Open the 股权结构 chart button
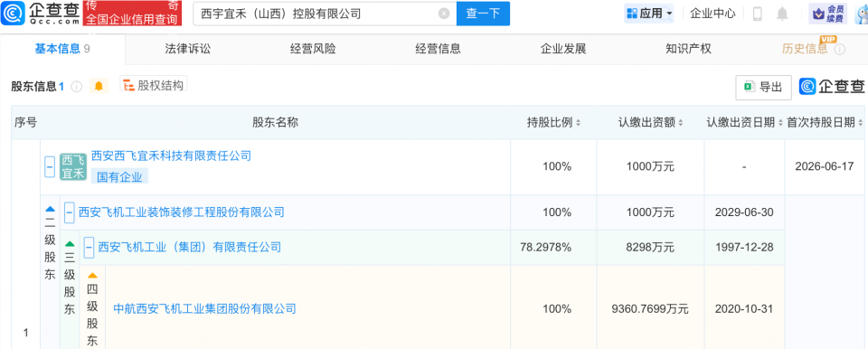 [154, 85]
